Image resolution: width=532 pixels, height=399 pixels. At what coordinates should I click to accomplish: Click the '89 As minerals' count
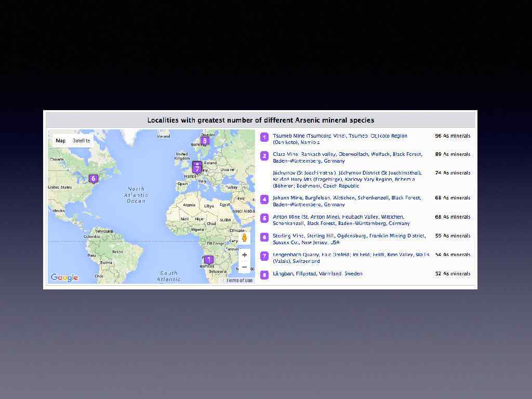pos(453,154)
